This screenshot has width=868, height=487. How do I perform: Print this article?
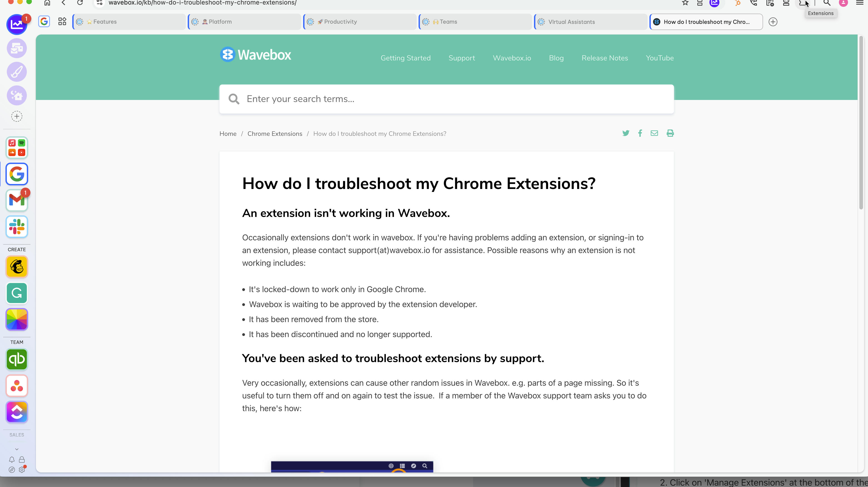pyautogui.click(x=670, y=133)
